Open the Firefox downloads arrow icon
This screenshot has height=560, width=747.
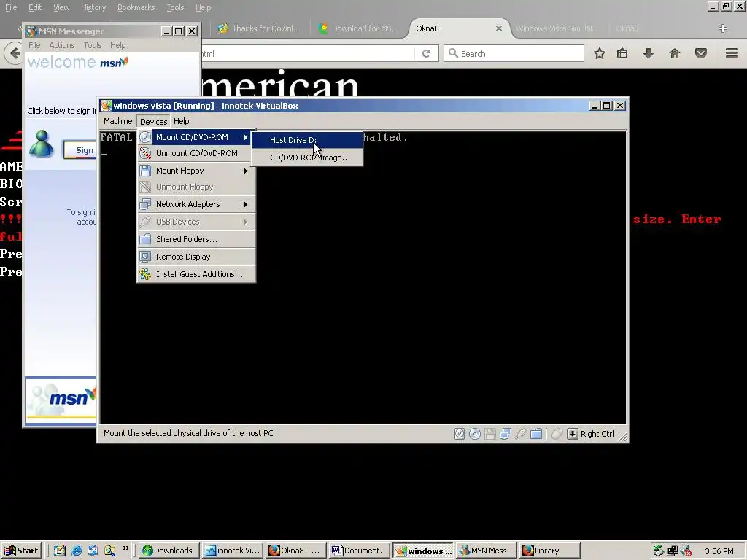pos(648,53)
